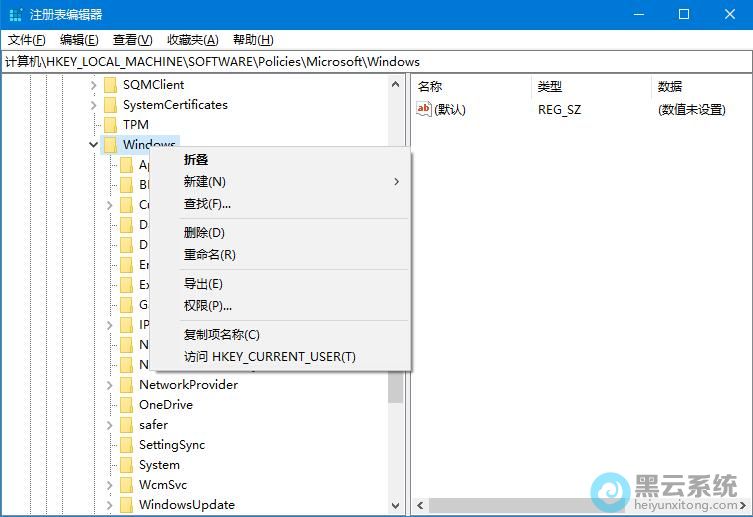Click the System folder icon
The width and height of the screenshot is (753, 517).
[x=126, y=465]
